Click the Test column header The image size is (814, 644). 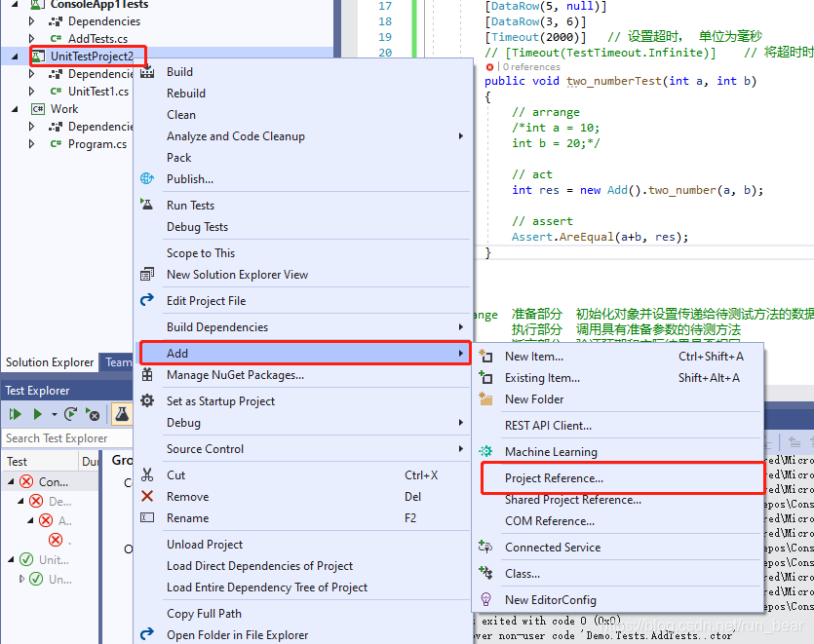pyautogui.click(x=40, y=461)
